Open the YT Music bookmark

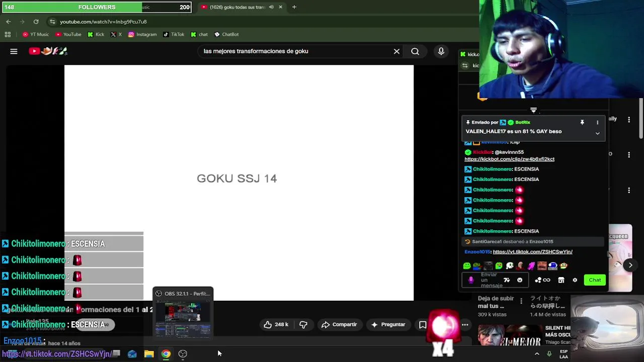coord(36,34)
